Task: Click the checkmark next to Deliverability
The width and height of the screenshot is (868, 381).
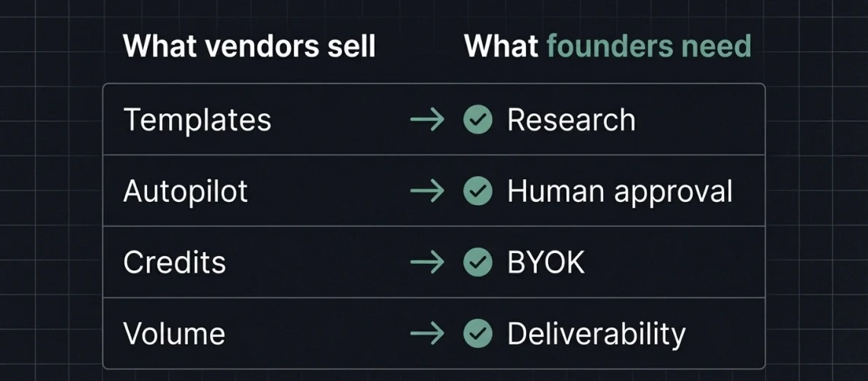Action: point(477,333)
